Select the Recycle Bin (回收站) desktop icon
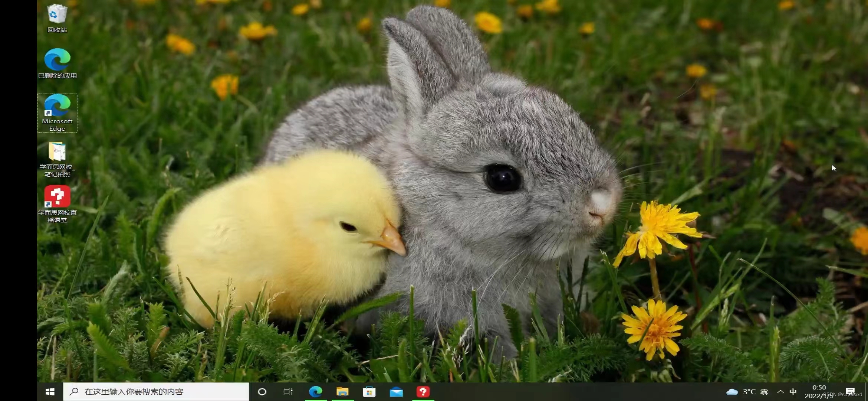868x401 pixels. click(57, 14)
